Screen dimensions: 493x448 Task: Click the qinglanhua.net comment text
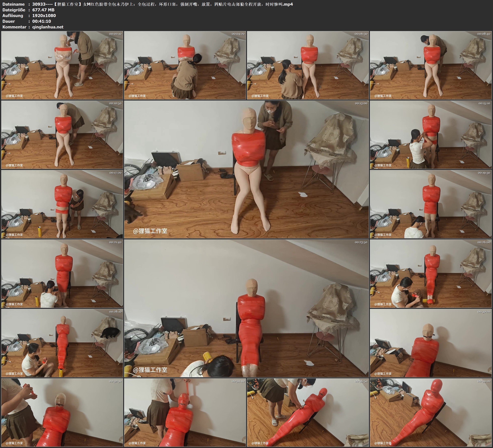point(48,27)
